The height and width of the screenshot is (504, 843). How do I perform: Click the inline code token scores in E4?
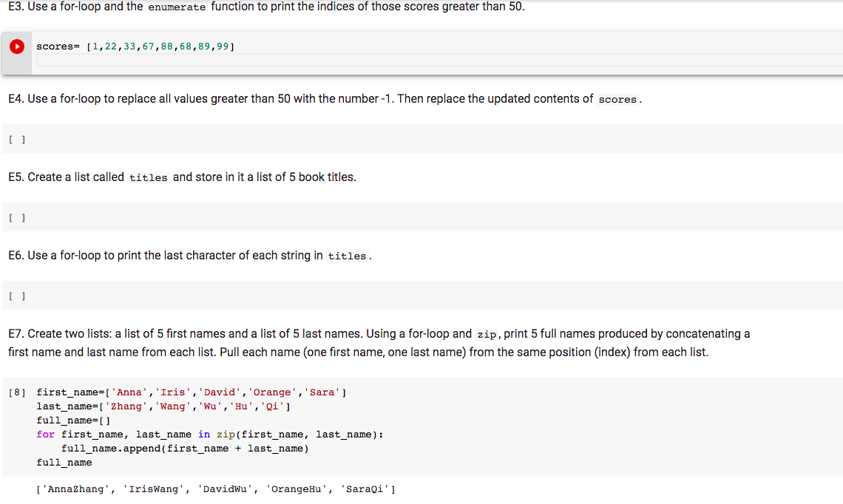(x=618, y=99)
